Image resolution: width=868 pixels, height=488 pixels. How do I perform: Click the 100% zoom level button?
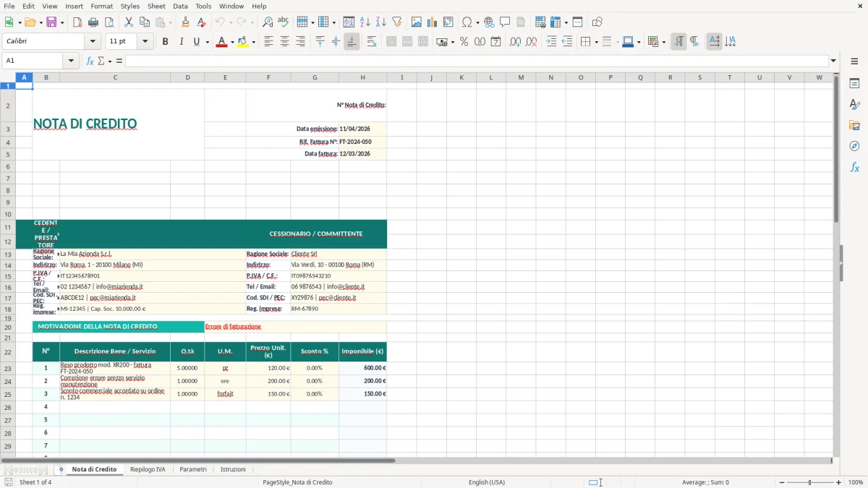pos(855,482)
